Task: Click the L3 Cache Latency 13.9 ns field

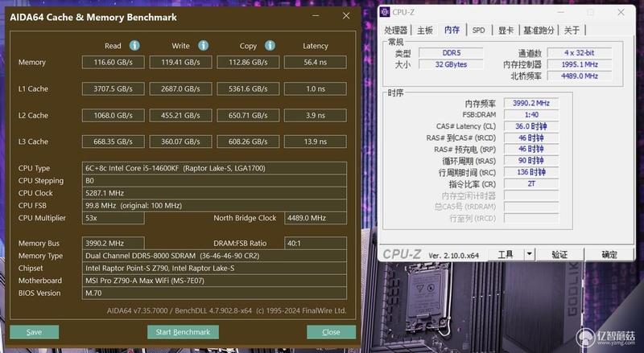Action: [316, 142]
